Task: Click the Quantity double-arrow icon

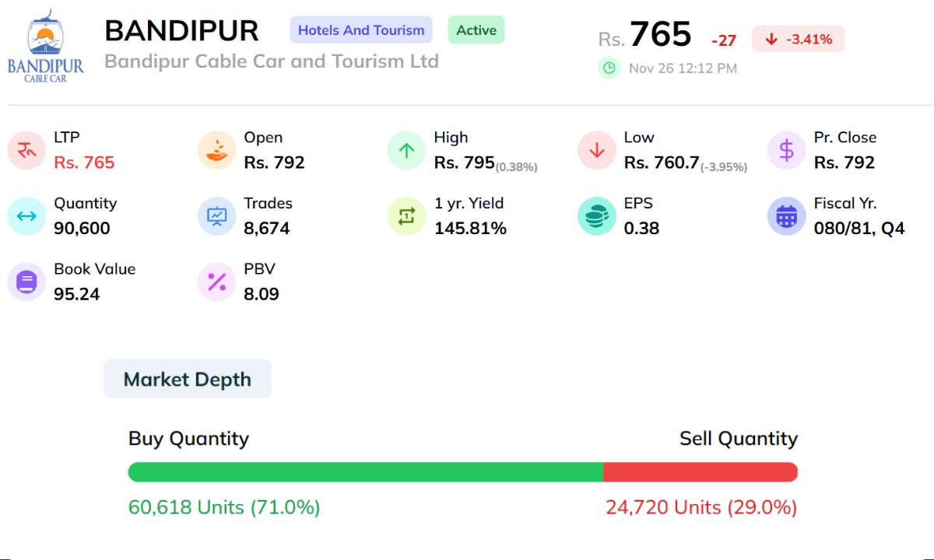Action: click(26, 216)
